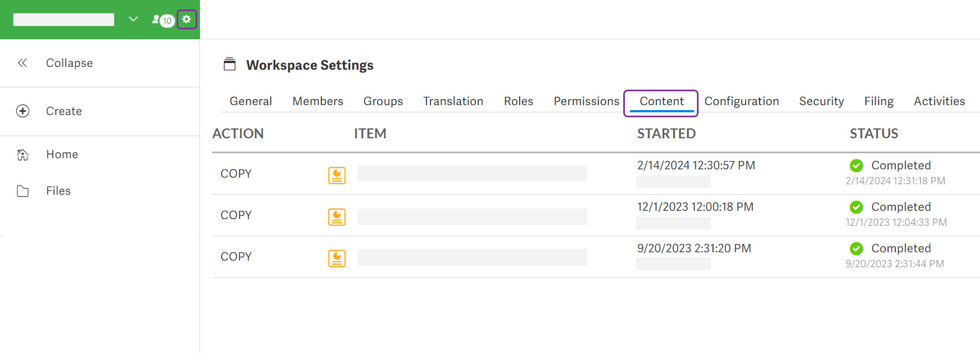980x353 pixels.
Task: Click Completed status in 9/20/2023 row
Action: click(x=901, y=248)
